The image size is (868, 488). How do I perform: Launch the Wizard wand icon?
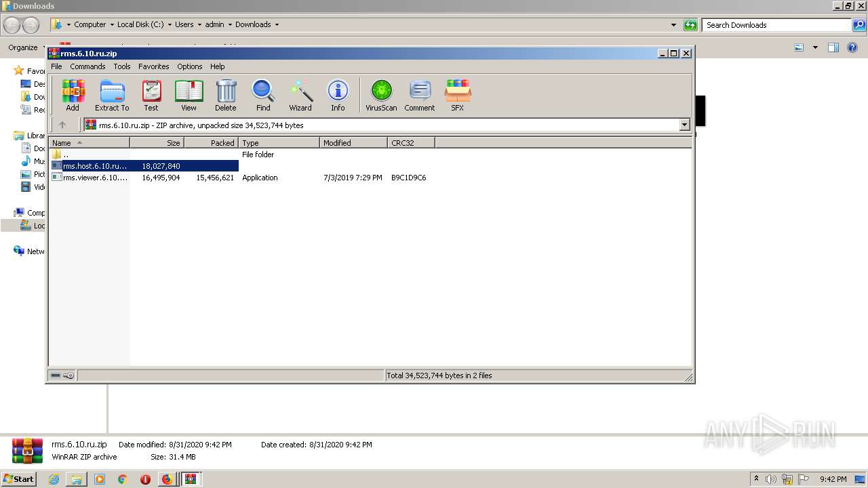(x=300, y=95)
